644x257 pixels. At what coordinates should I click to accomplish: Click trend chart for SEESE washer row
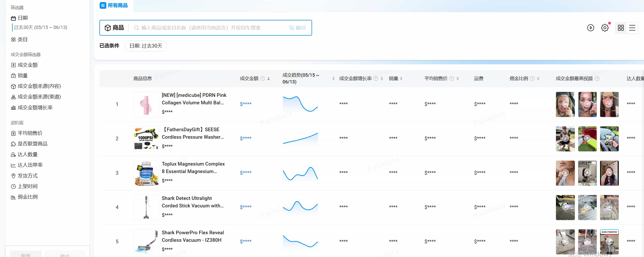300,139
